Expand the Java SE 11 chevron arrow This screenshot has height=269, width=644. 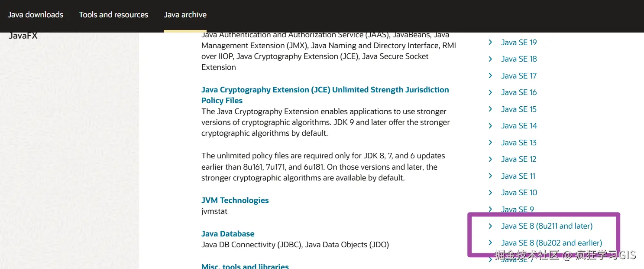[490, 176]
